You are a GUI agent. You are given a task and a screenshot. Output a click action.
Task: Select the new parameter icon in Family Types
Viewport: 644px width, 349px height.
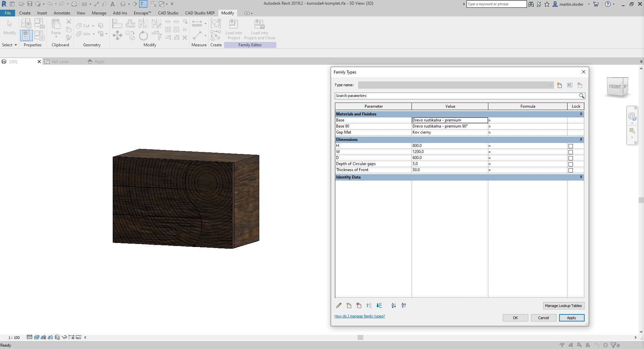(x=349, y=305)
